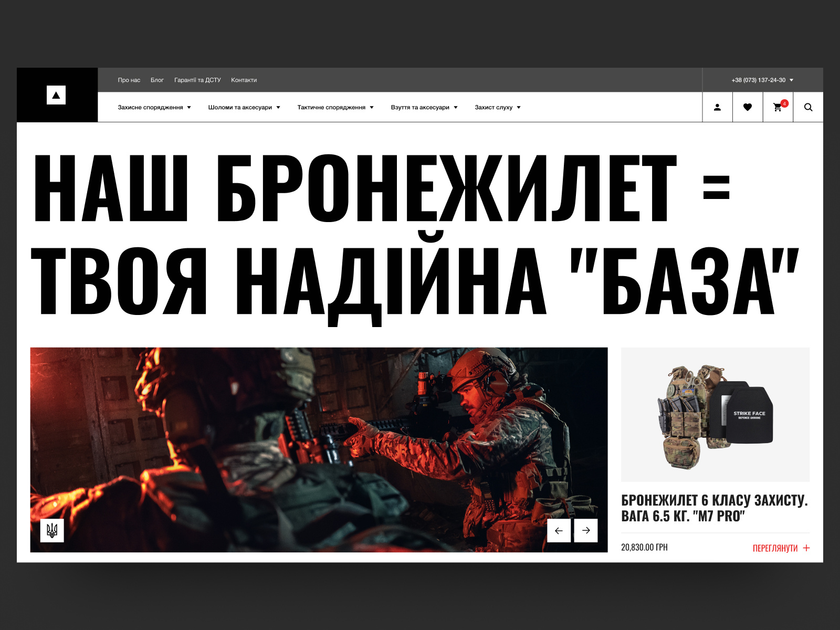Image resolution: width=840 pixels, height=630 pixels.
Task: Go to the next slide arrow
Action: pyautogui.click(x=586, y=530)
